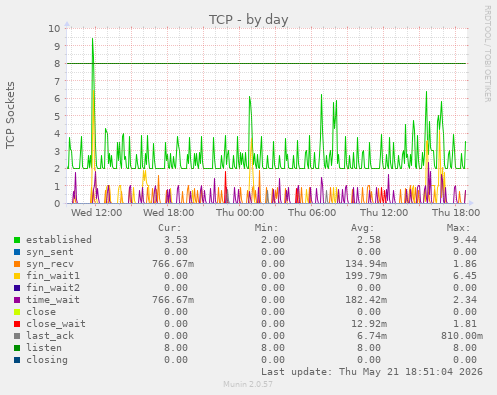Click the 'Thu 06:00' x-axis label
Image resolution: width=497 pixels, height=395 pixels.
(312, 213)
